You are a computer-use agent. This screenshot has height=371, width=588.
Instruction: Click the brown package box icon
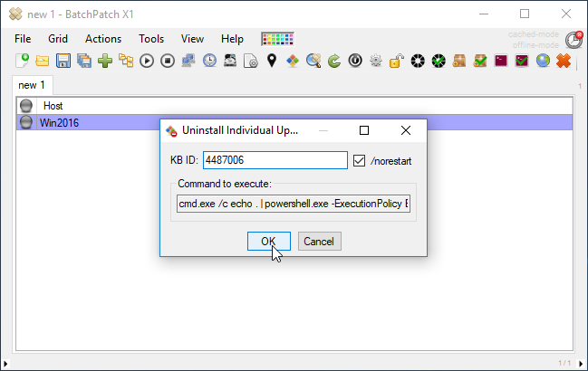coord(459,61)
